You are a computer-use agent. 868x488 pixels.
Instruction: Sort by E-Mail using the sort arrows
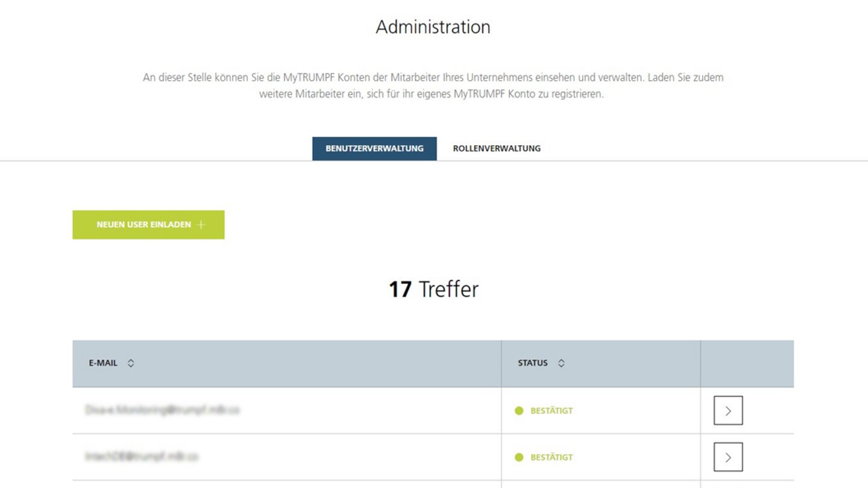(x=131, y=363)
